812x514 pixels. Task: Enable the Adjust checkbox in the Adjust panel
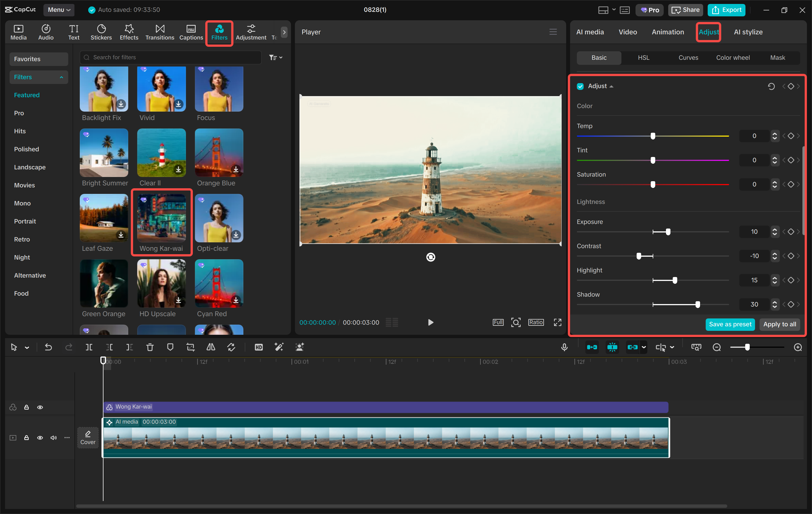point(580,86)
